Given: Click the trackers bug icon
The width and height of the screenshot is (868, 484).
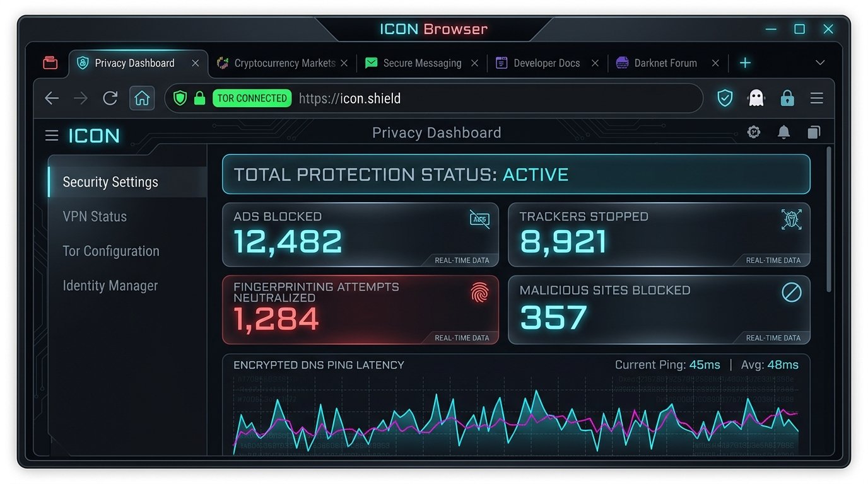Looking at the screenshot, I should click(791, 219).
